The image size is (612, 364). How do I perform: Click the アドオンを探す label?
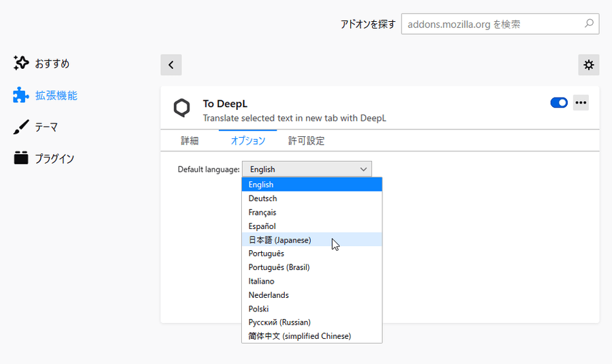click(368, 25)
